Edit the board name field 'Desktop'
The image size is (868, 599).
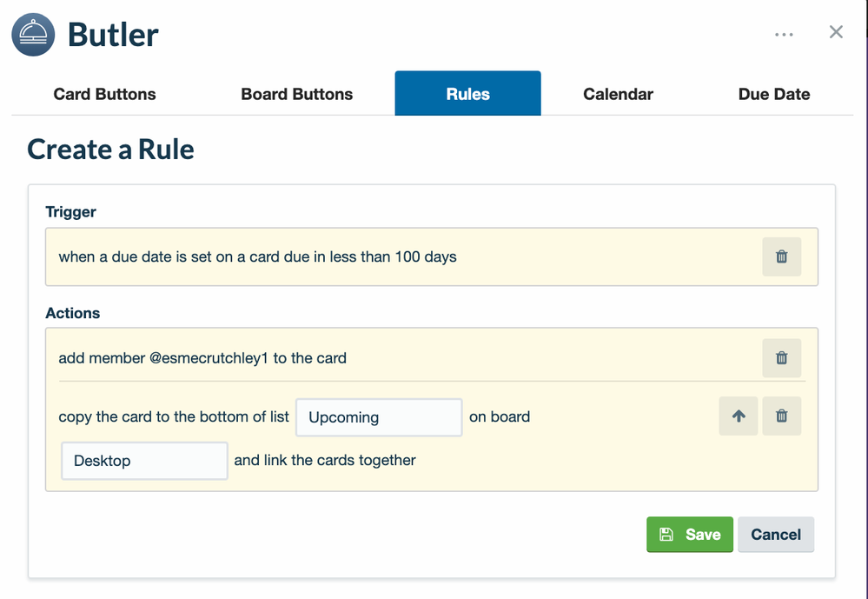point(144,461)
